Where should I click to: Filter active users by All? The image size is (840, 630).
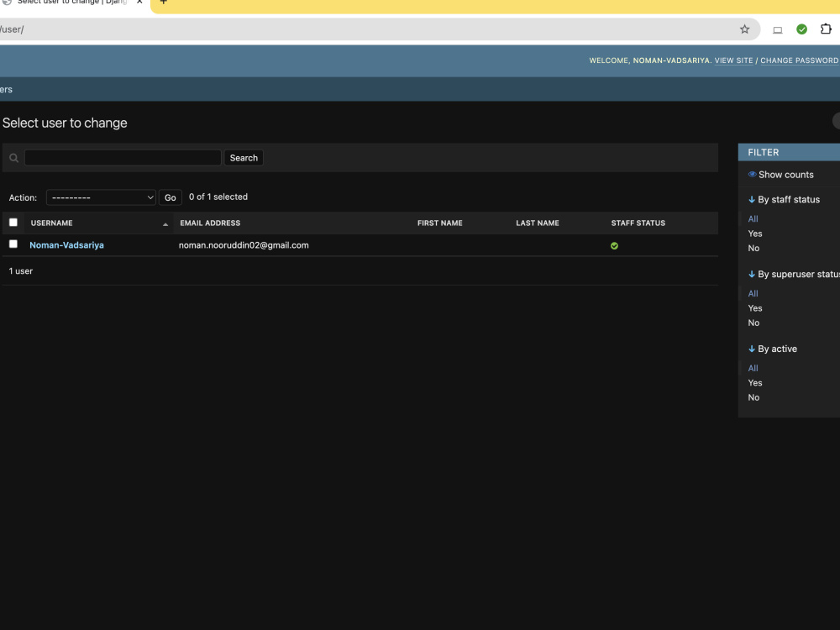click(753, 368)
